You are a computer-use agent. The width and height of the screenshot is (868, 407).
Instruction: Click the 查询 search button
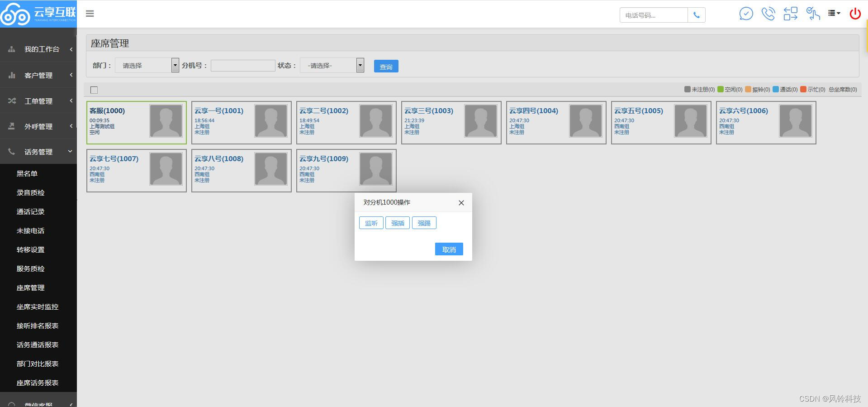tap(386, 66)
